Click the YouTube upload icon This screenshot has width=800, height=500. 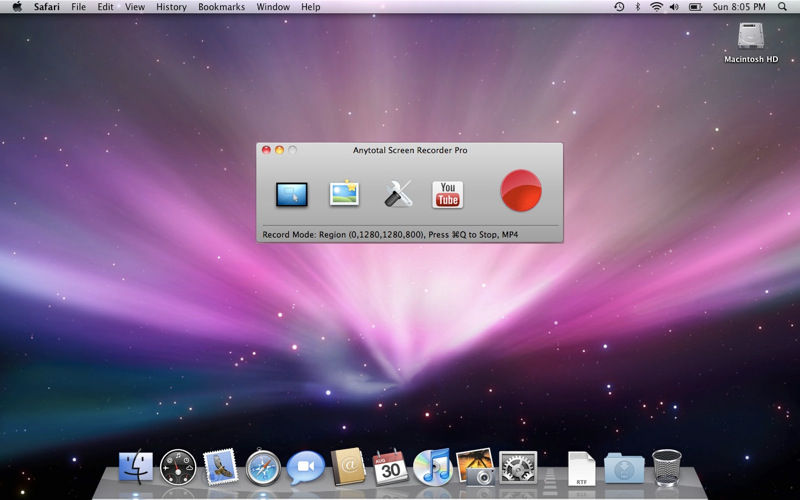[447, 194]
